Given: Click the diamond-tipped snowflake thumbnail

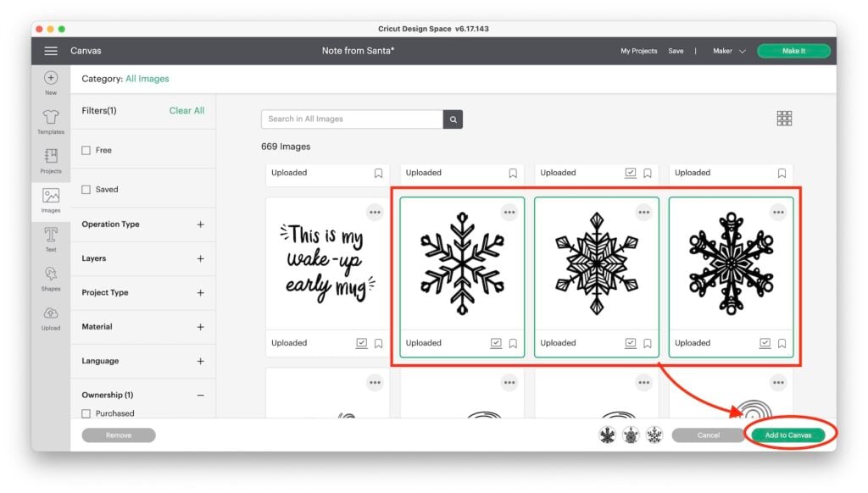Looking at the screenshot, I should [597, 263].
